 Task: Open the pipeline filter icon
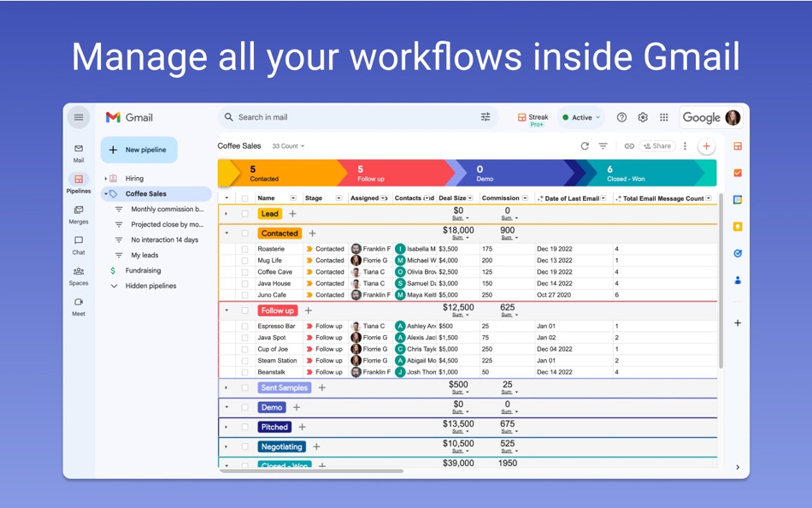[x=603, y=146]
